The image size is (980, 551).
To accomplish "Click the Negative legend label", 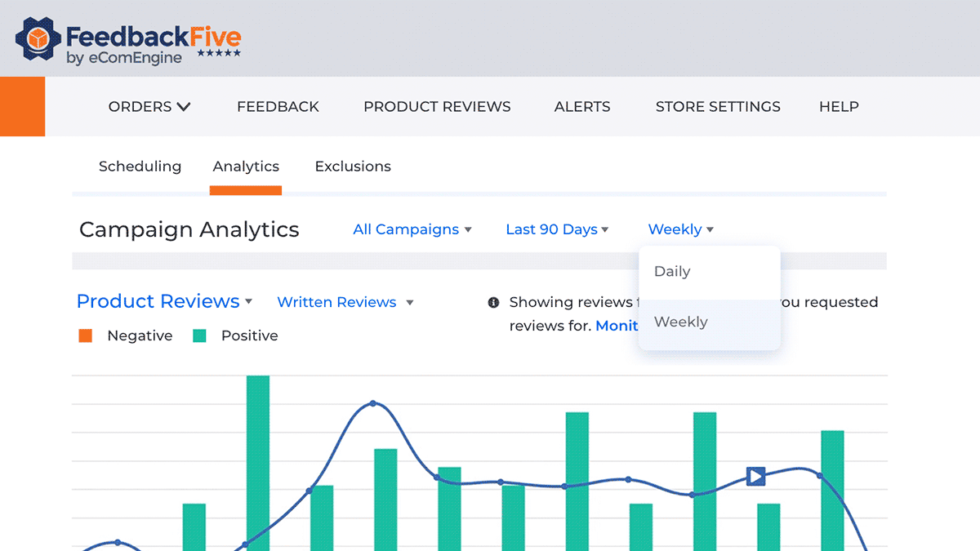I will pos(140,335).
